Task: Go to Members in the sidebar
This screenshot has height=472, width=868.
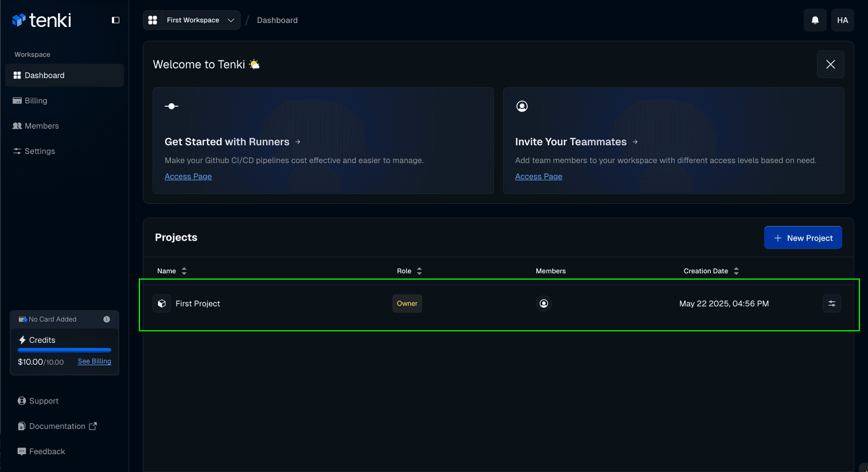Action: [x=64, y=126]
